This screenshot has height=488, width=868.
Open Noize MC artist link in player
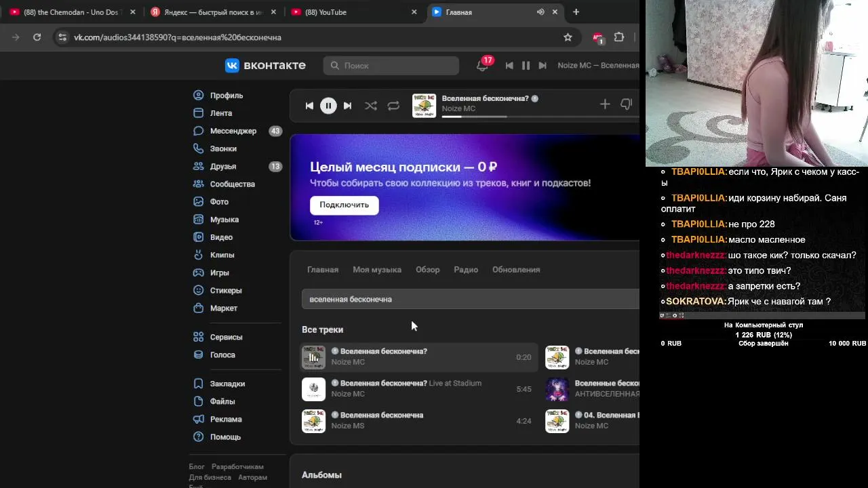point(458,109)
